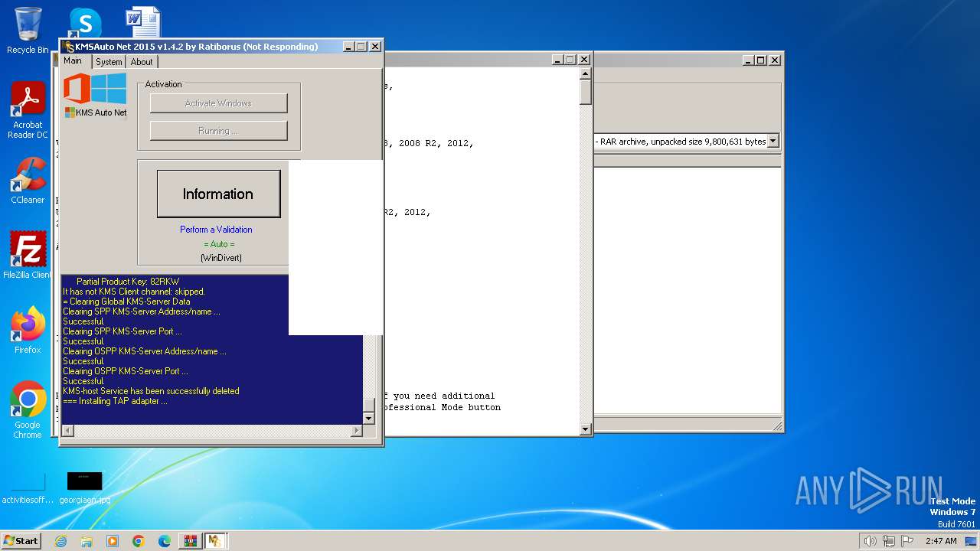Open the Word document on the desktop
Viewport: 980px width, 551px height.
point(143,23)
